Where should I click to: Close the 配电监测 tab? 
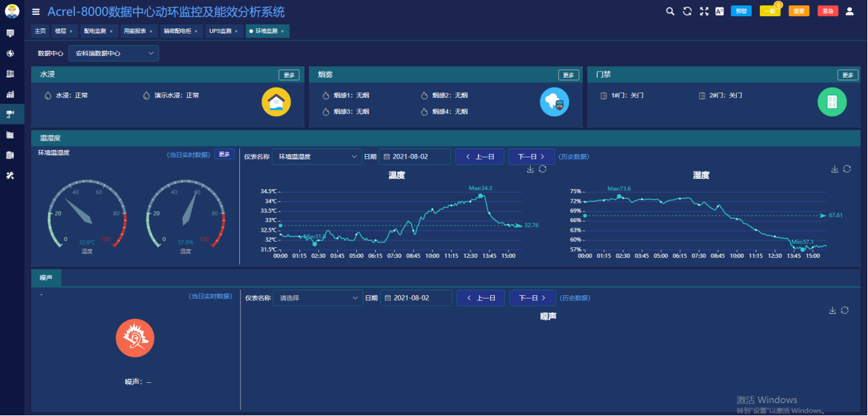click(111, 31)
